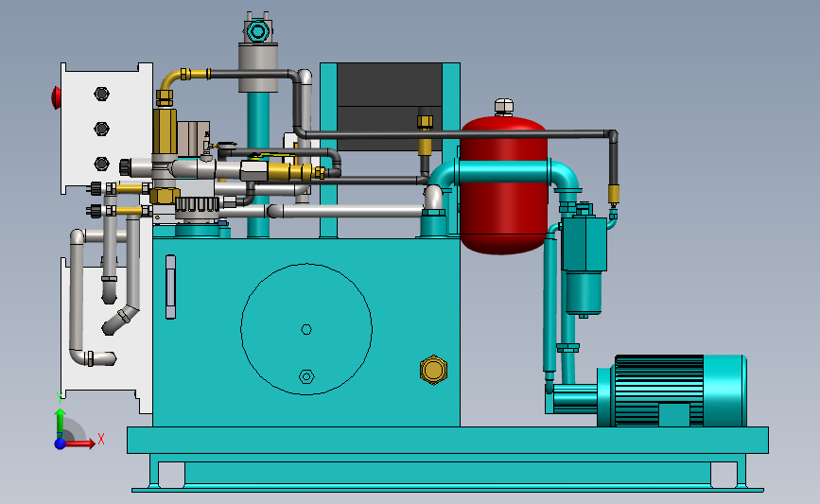Click the blue origin sphere of triad
Viewport: 820px width, 504px height.
[x=60, y=443]
